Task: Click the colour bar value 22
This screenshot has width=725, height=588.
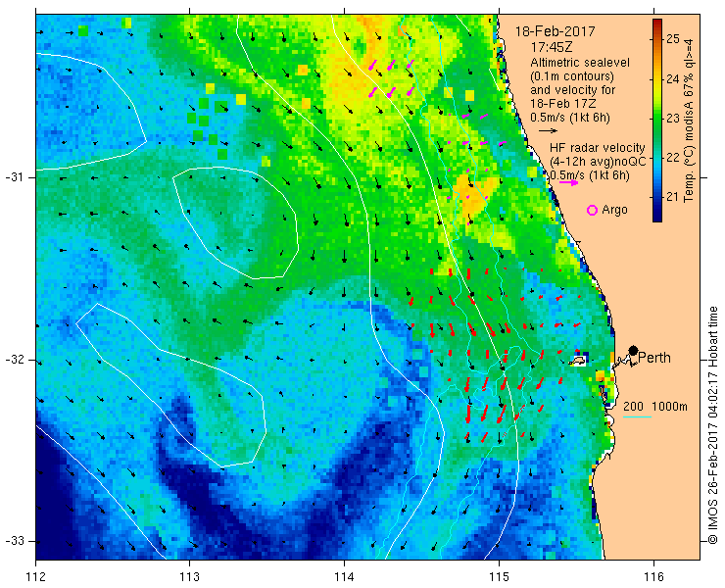Action: pos(674,158)
